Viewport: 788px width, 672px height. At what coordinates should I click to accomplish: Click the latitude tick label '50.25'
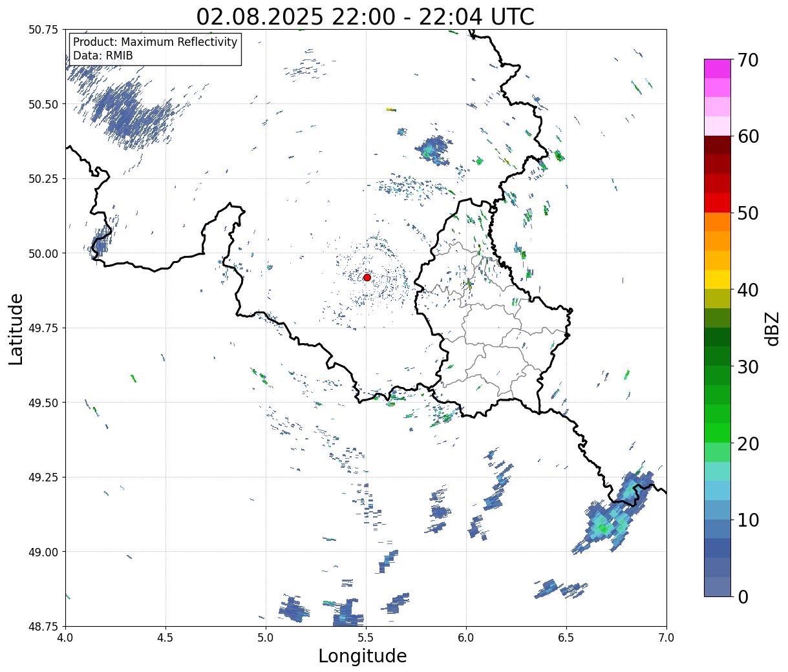pyautogui.click(x=43, y=179)
